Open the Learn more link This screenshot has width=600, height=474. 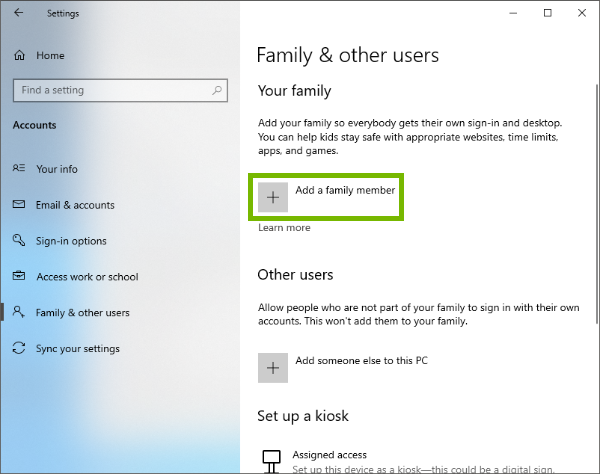[x=284, y=228]
